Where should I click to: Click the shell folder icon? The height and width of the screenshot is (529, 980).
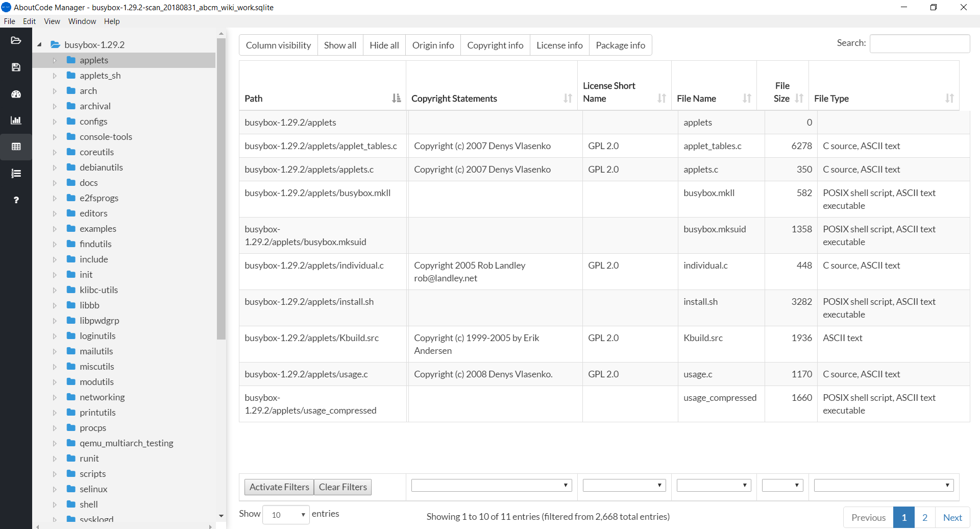[x=71, y=504]
